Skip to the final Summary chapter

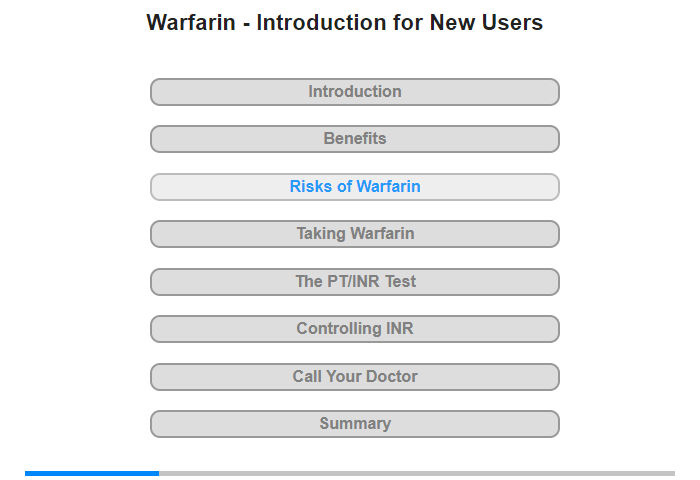tap(355, 424)
